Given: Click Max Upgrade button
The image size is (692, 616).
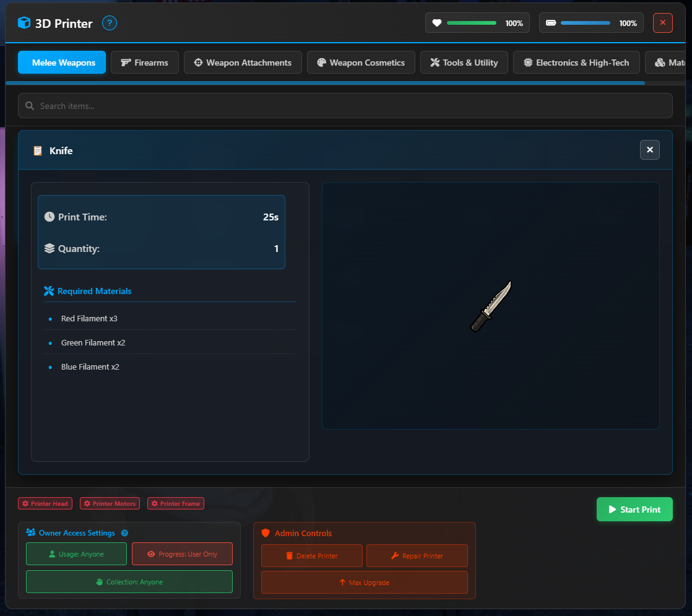Looking at the screenshot, I should 365,583.
